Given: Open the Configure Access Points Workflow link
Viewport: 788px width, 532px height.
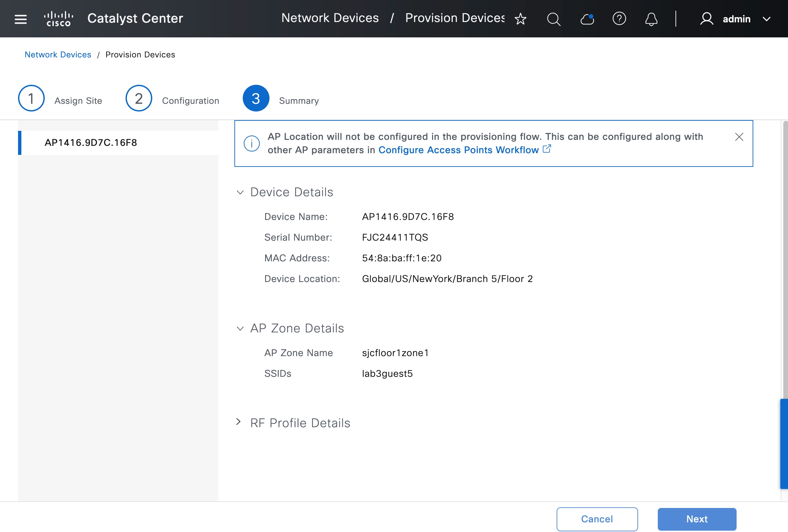Looking at the screenshot, I should coord(458,150).
